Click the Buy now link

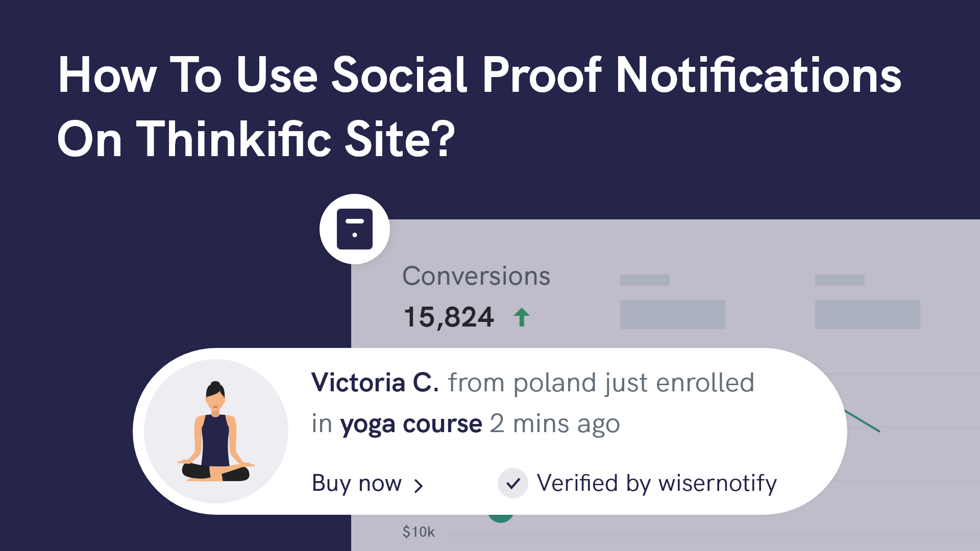(x=357, y=483)
